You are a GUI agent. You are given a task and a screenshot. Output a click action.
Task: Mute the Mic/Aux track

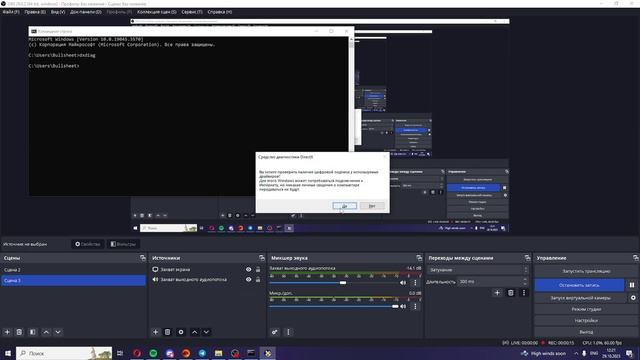(403, 306)
